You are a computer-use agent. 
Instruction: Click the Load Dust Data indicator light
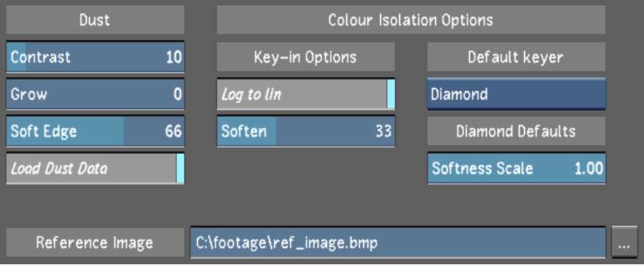coord(180,169)
